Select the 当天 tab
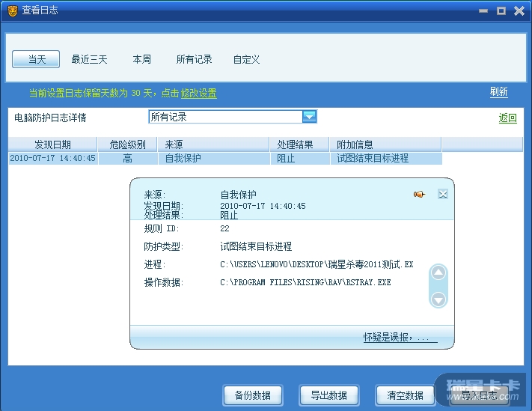532x411 pixels. point(36,59)
